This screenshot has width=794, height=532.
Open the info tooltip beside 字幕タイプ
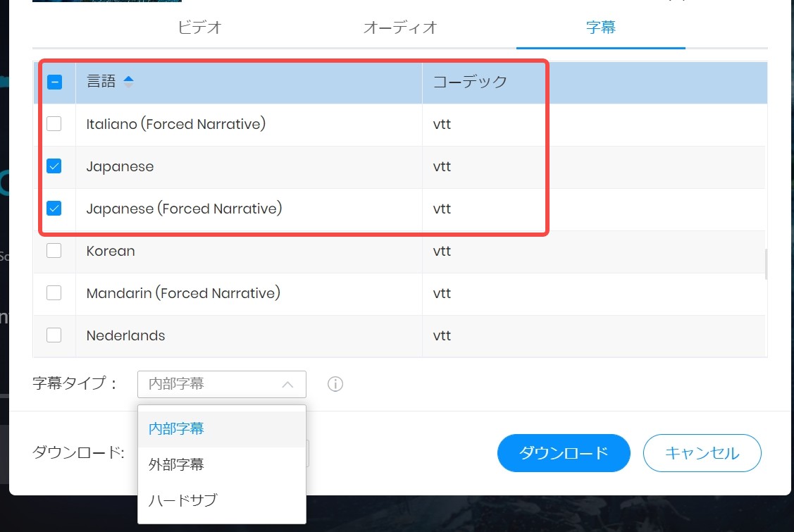[x=335, y=383]
